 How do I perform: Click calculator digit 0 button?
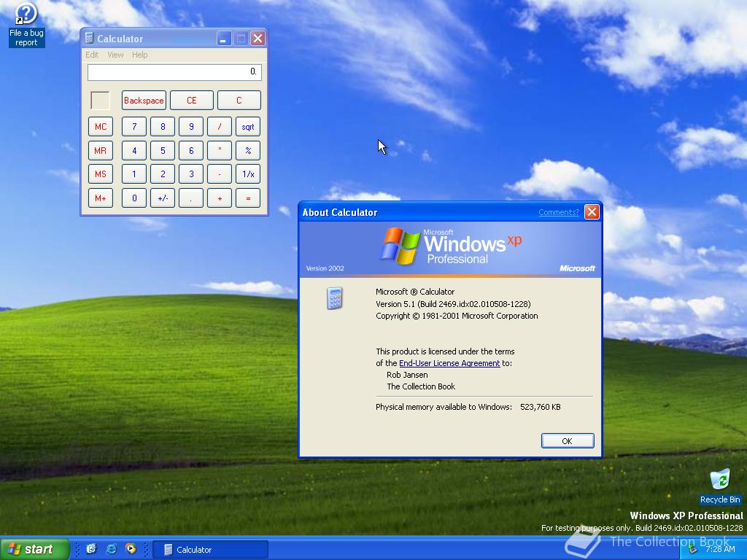134,198
